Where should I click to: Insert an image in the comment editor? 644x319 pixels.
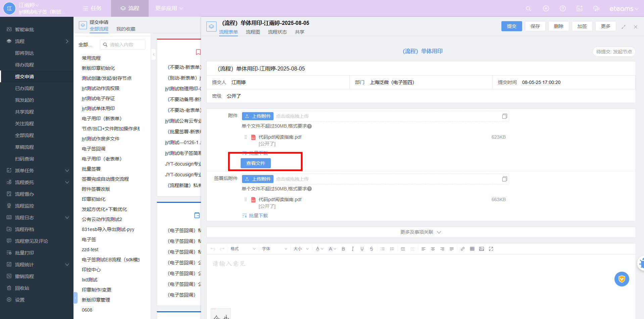(482, 249)
